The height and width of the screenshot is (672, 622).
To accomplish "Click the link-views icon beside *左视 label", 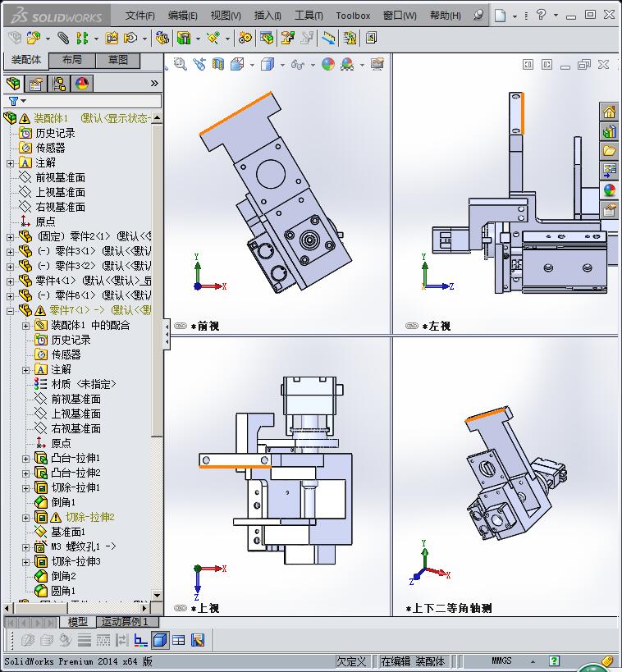I will click(412, 326).
